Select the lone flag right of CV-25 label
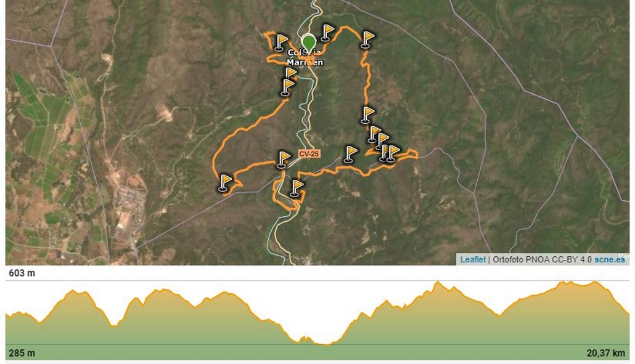 [350, 155]
